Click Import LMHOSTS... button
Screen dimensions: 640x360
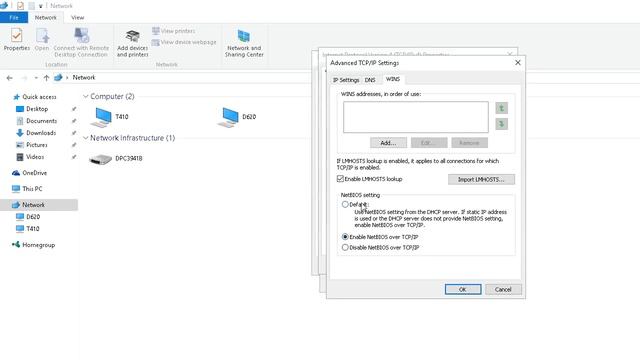pyautogui.click(x=481, y=179)
